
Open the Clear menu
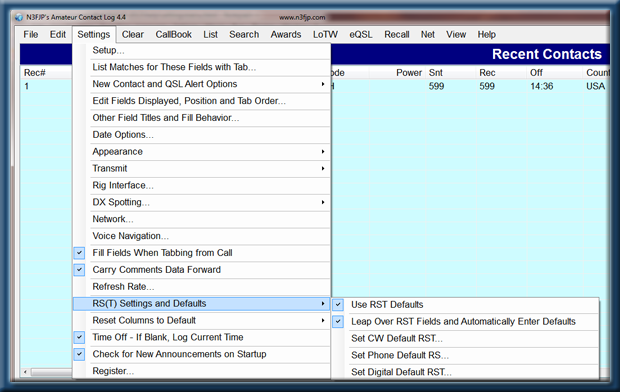(132, 34)
